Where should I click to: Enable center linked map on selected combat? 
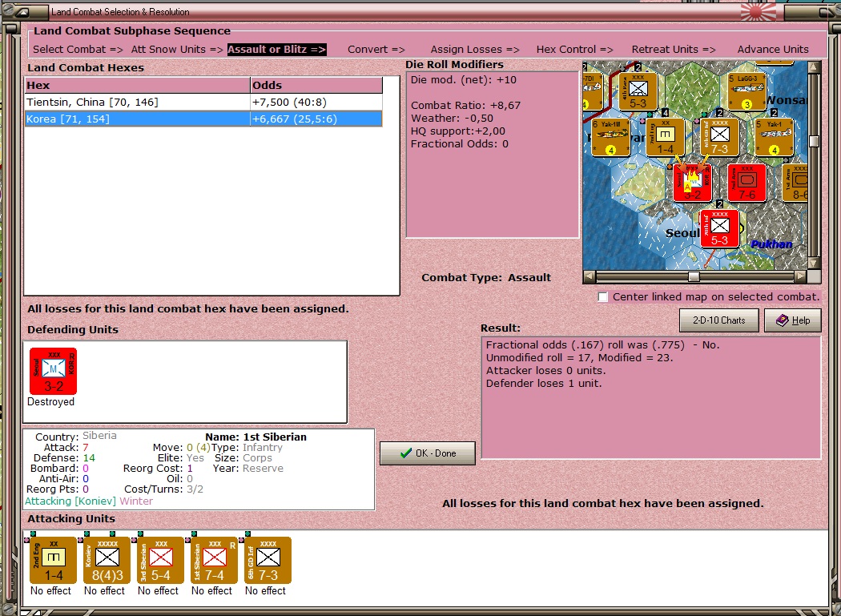pyautogui.click(x=603, y=296)
